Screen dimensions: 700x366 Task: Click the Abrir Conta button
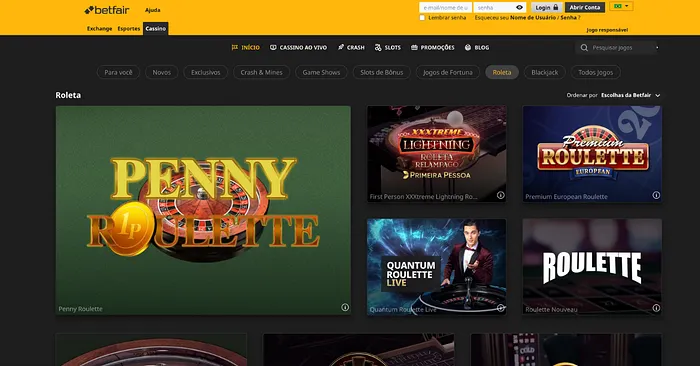585,8
